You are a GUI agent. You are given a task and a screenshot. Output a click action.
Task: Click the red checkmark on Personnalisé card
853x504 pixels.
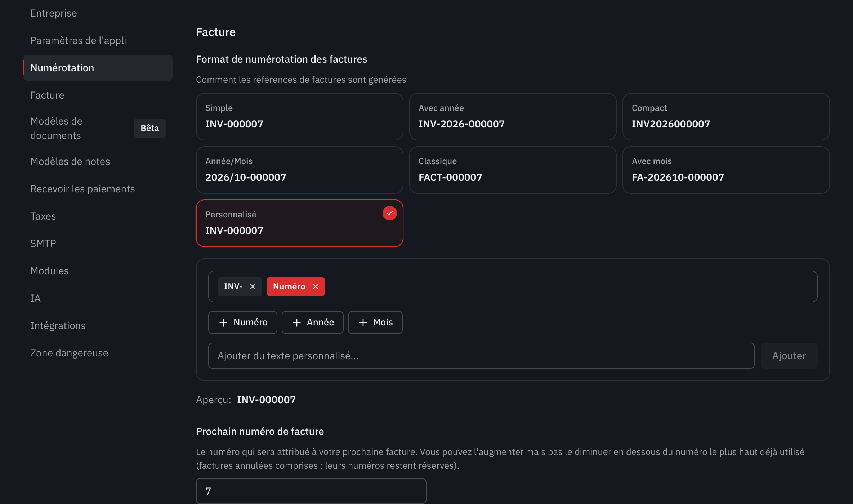(389, 213)
